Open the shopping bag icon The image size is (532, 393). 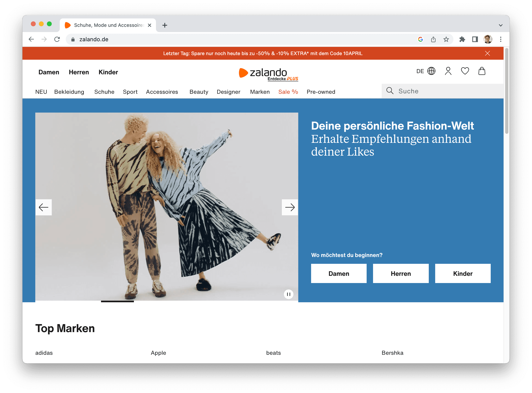pos(482,71)
